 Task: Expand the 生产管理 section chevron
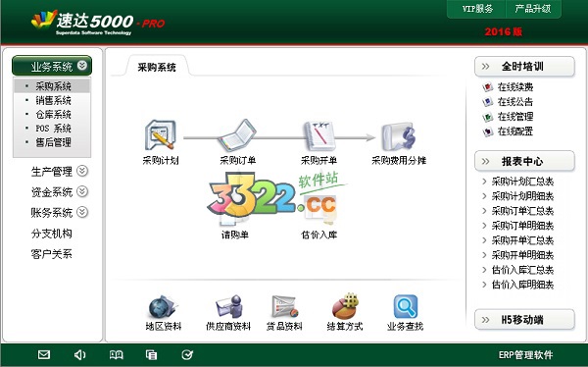(82, 171)
